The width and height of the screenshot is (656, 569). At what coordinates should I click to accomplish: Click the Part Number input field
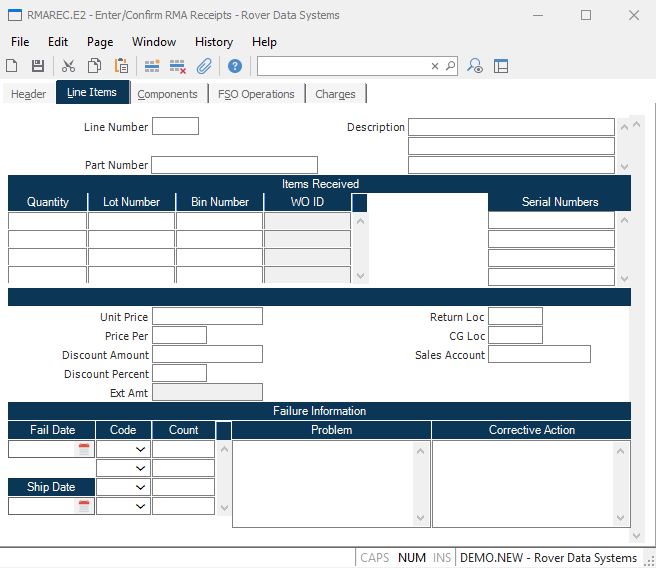[x=234, y=165]
